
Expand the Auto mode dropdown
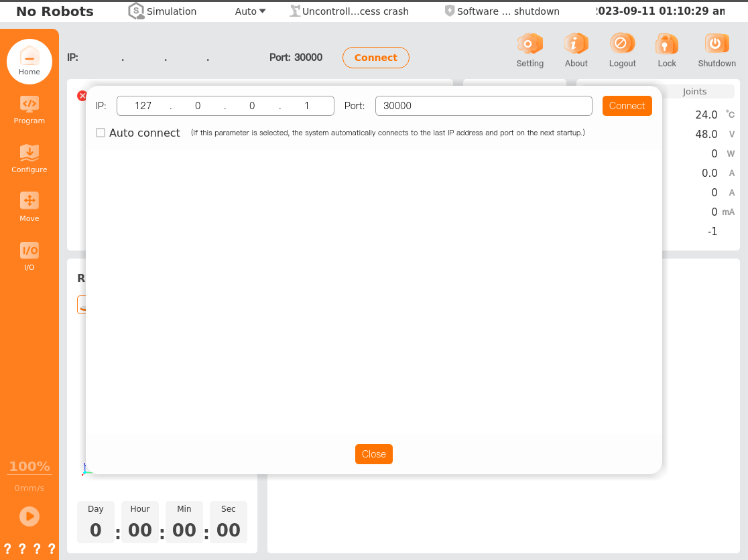[x=251, y=11]
